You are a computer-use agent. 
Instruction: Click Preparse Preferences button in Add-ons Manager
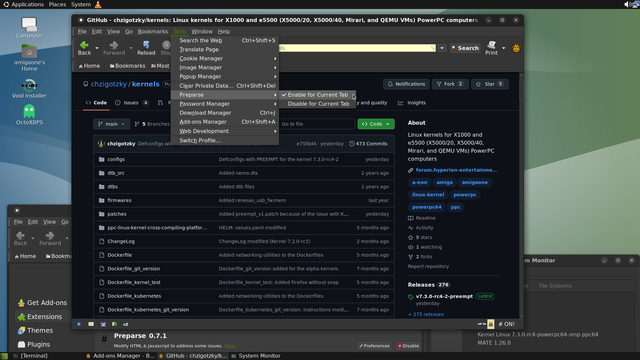click(x=374, y=346)
